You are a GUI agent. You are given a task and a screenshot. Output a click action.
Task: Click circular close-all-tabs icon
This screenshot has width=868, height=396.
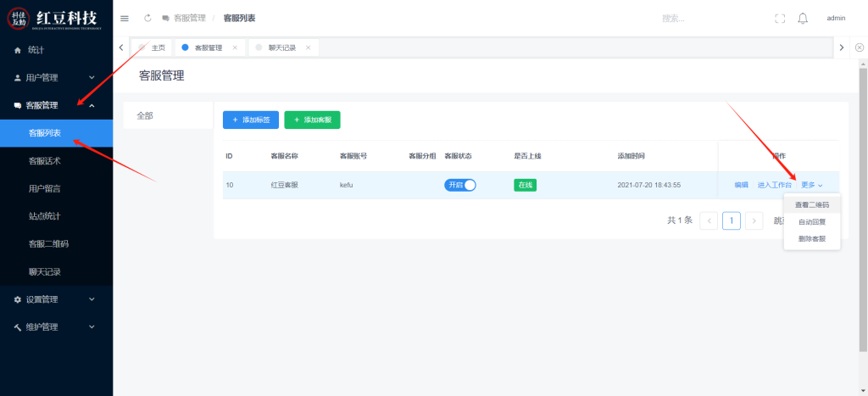coord(859,47)
